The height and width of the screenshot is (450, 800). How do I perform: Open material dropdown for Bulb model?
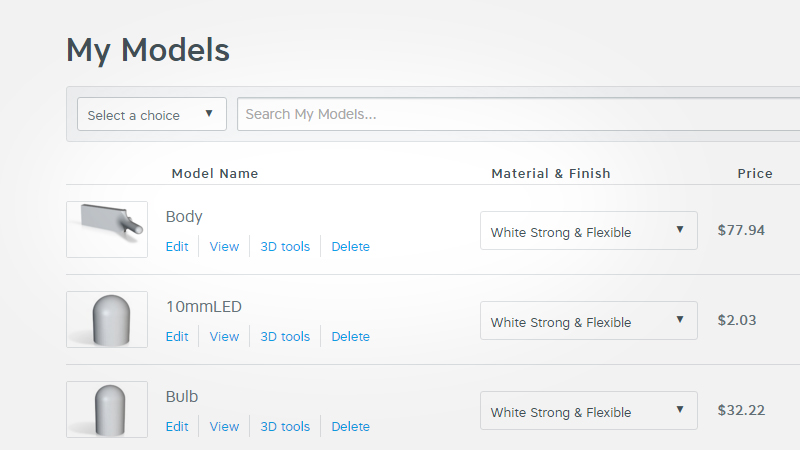click(589, 411)
